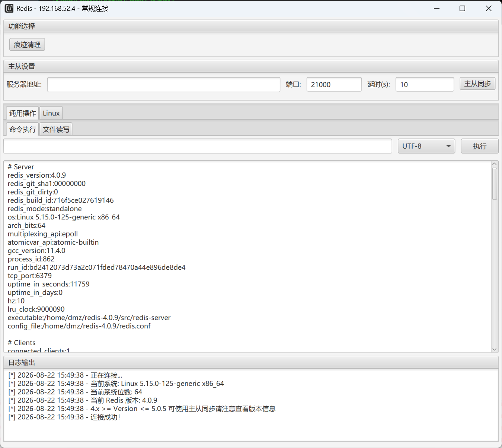The image size is (502, 448).
Task: Click the tcp_port:6379 line
Action: click(30, 276)
